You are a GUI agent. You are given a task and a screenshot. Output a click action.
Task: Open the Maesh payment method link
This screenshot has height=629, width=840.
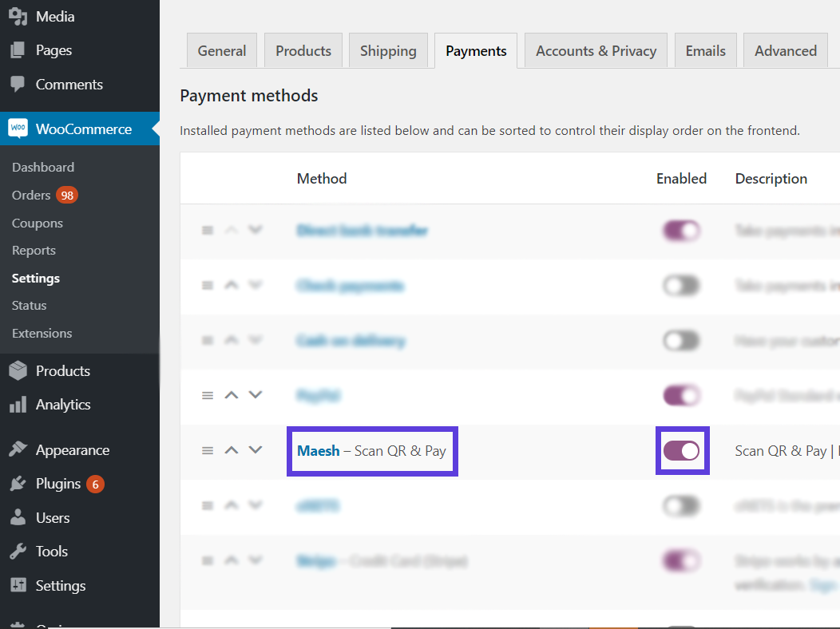(319, 451)
